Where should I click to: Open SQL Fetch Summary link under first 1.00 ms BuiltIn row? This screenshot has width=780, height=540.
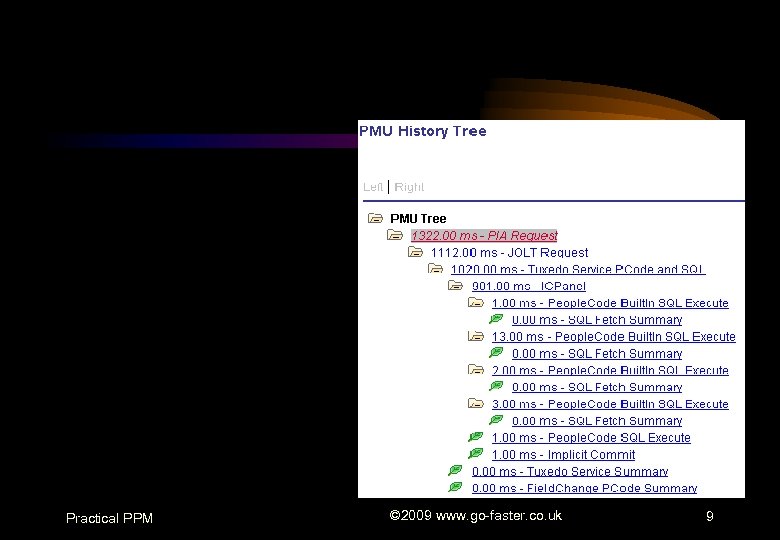coord(597,320)
